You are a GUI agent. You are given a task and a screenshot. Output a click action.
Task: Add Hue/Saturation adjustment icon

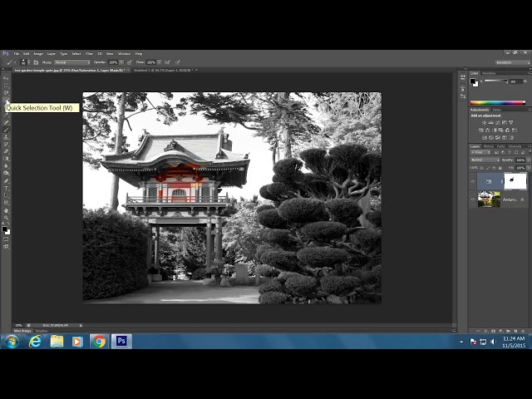click(x=481, y=130)
